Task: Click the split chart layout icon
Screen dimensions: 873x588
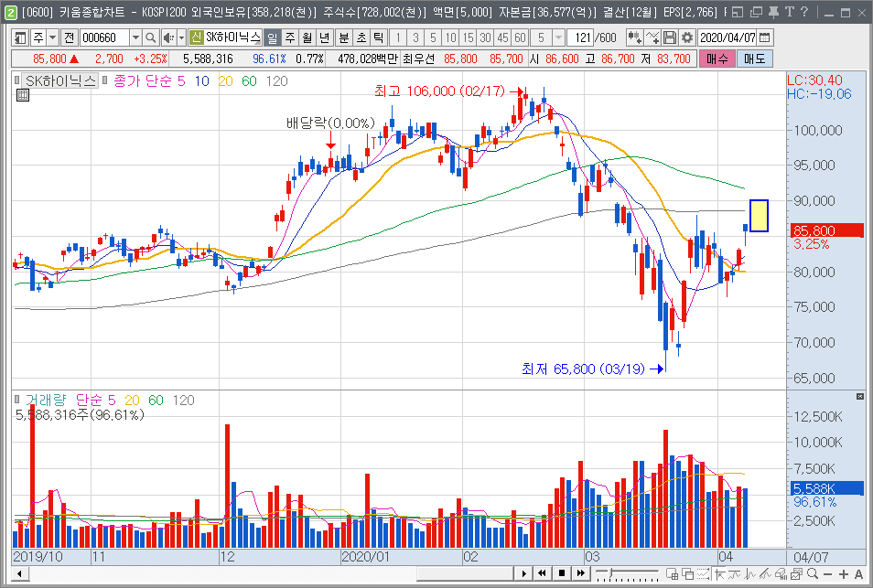Action: (672, 574)
